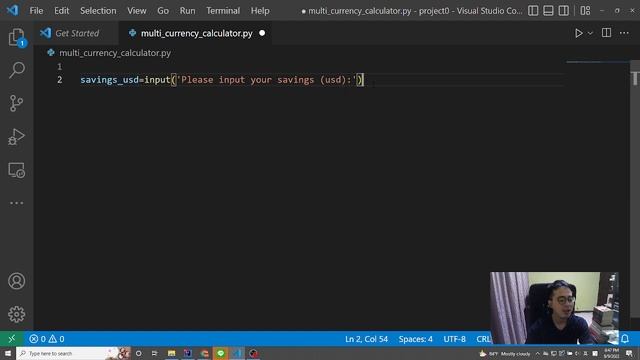Show additional views ellipsis in activity bar
This screenshot has width=640, height=360.
coord(16,203)
